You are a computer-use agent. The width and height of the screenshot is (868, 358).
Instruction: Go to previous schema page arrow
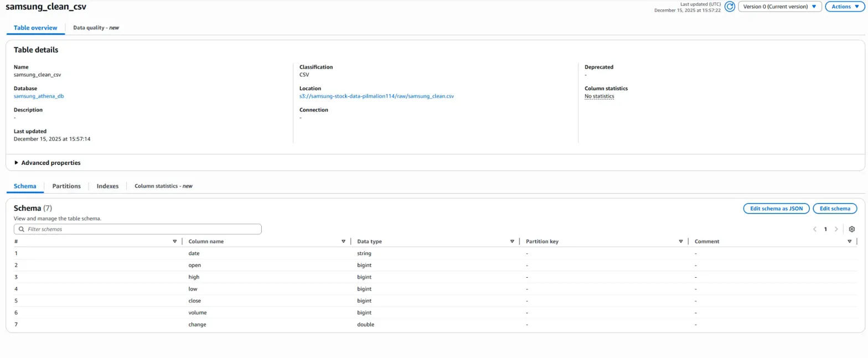[x=815, y=229]
